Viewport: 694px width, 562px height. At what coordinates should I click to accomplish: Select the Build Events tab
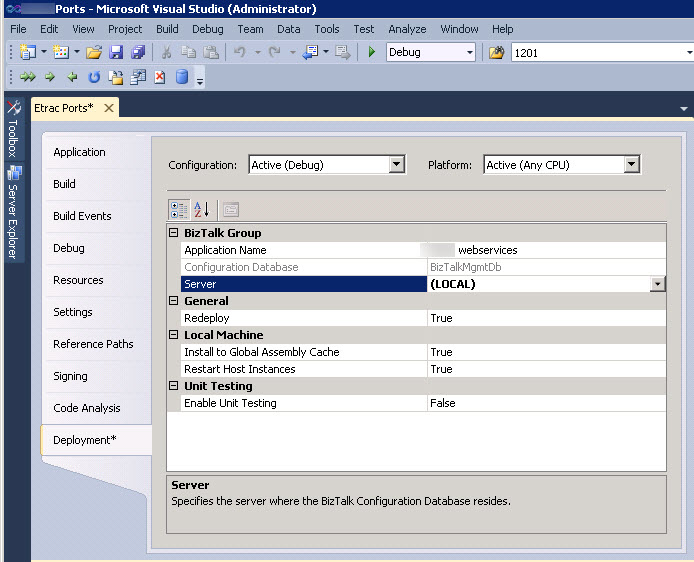click(x=82, y=216)
